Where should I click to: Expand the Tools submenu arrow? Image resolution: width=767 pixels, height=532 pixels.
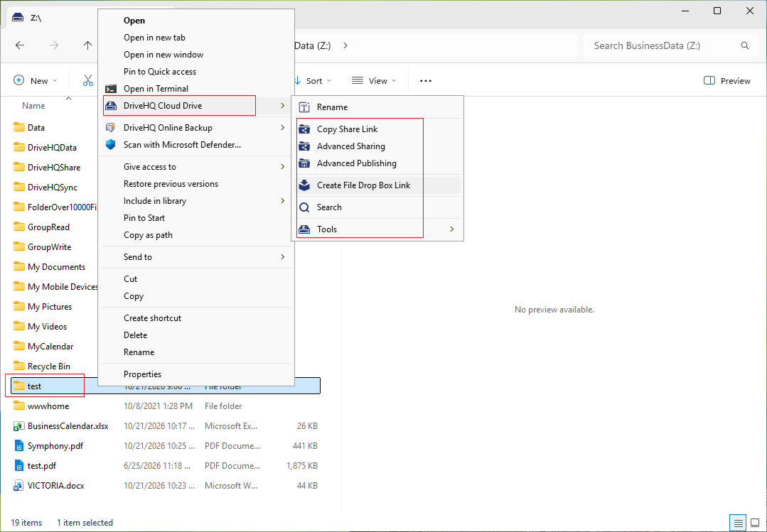pos(451,229)
